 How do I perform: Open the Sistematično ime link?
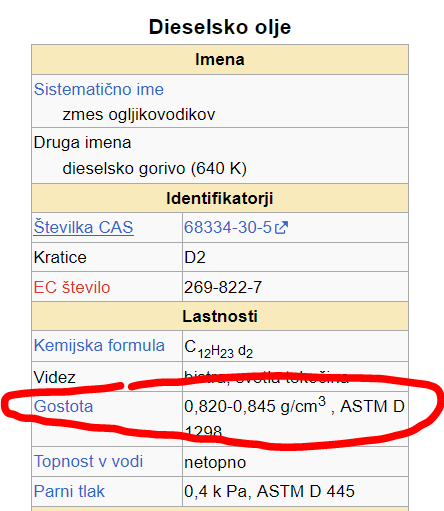pos(99,89)
